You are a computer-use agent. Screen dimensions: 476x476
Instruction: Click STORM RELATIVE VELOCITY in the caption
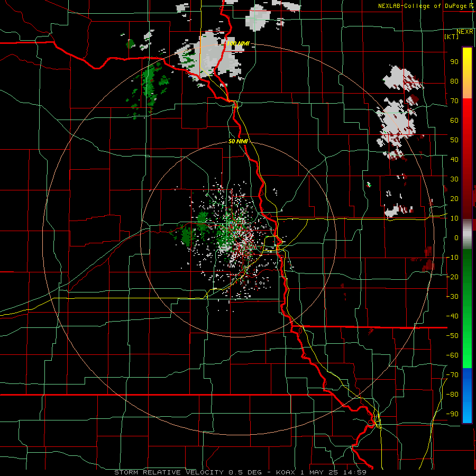tap(169, 472)
